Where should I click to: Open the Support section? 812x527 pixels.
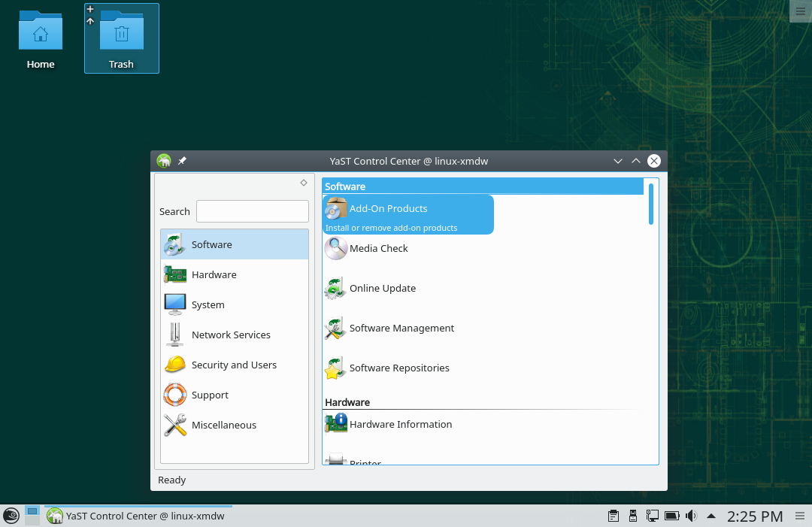click(210, 395)
